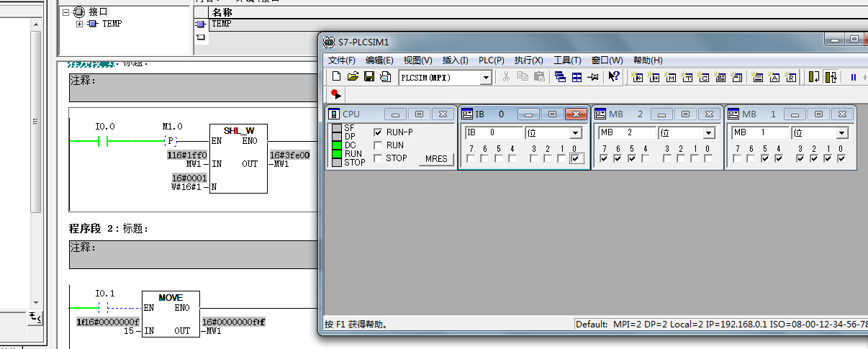Open the 执行(X) menu
Viewport: 868px width, 349px height.
click(529, 60)
